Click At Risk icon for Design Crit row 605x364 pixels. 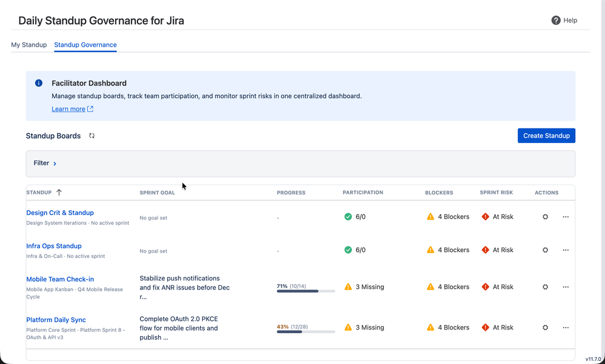(485, 217)
